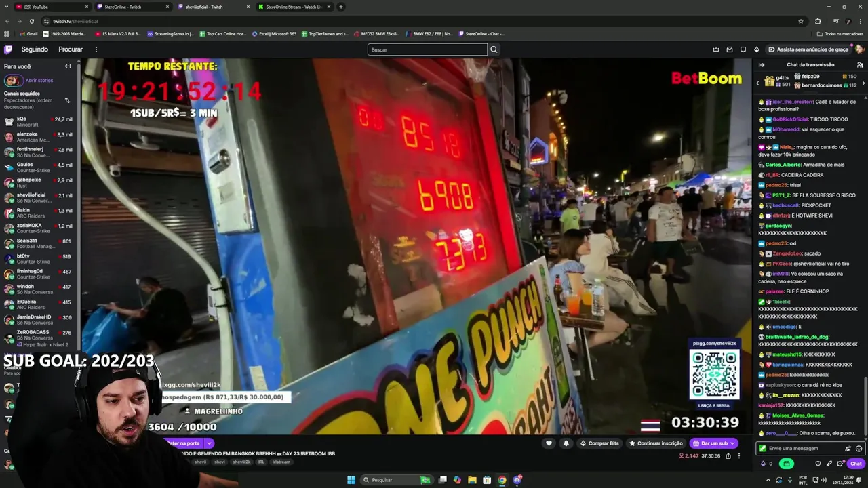Open gabepeixe channel in the sidebar

coord(39,182)
